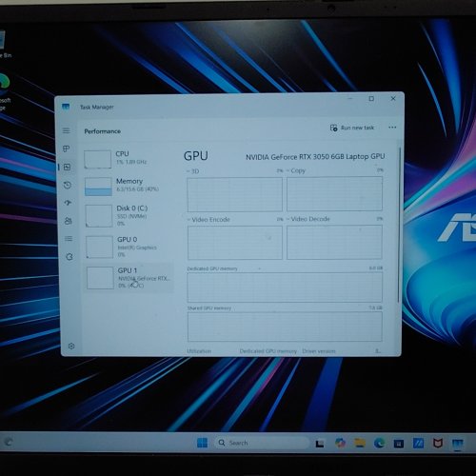Click the Task Manager vertical scrollbar
The width and height of the screenshot is (476, 476).
pyautogui.click(x=399, y=226)
